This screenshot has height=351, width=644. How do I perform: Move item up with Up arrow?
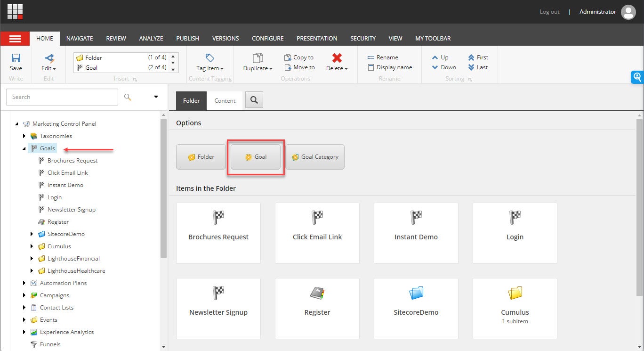435,57
